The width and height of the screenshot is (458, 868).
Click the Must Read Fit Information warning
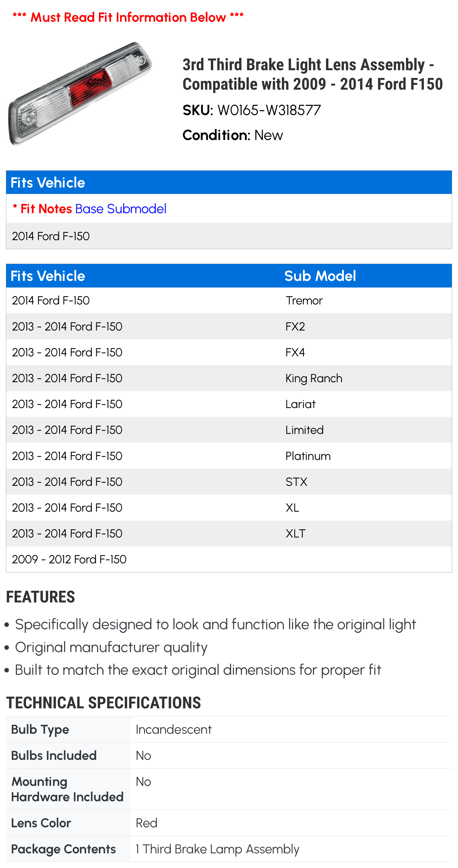[128, 17]
